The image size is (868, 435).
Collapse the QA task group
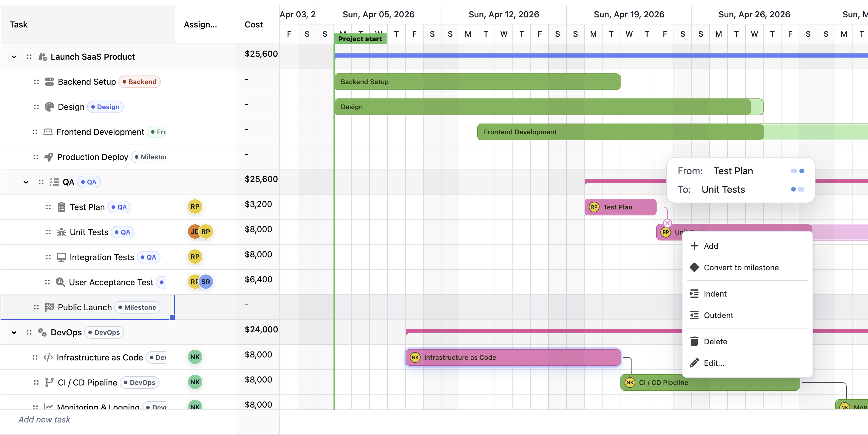(26, 182)
